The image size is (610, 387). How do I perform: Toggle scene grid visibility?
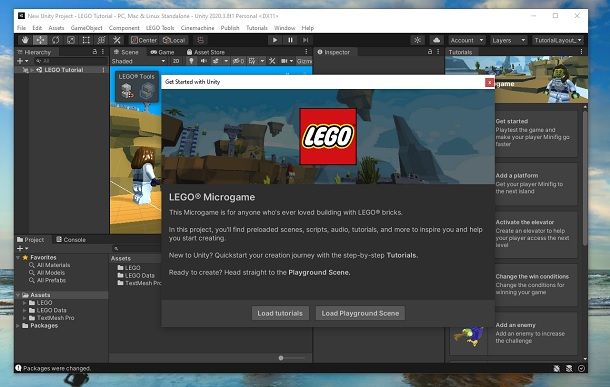coord(252,61)
